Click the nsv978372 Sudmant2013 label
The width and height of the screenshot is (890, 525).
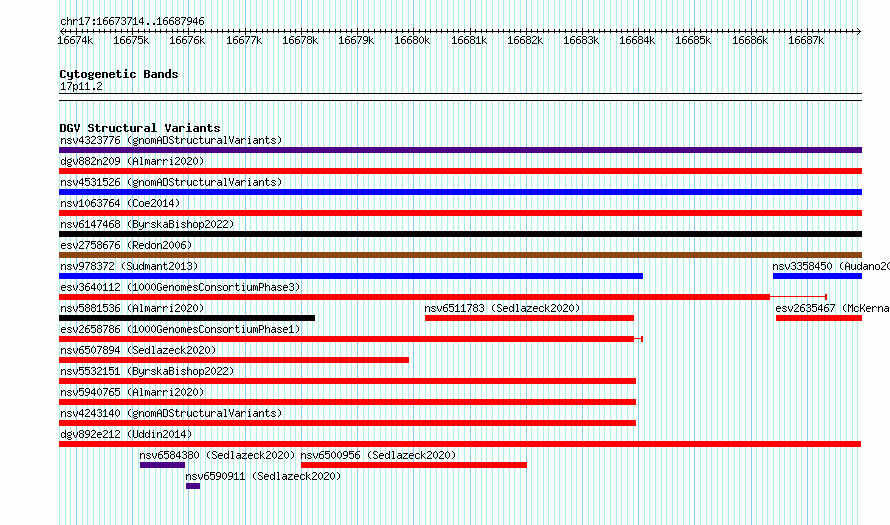tap(129, 266)
